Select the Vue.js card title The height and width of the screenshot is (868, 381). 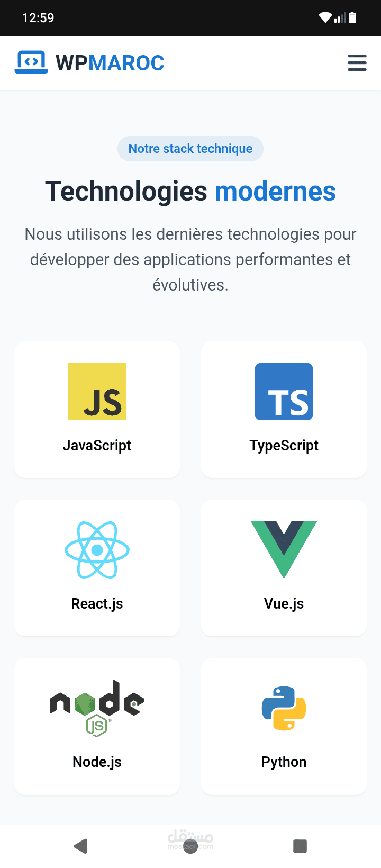coord(284,604)
